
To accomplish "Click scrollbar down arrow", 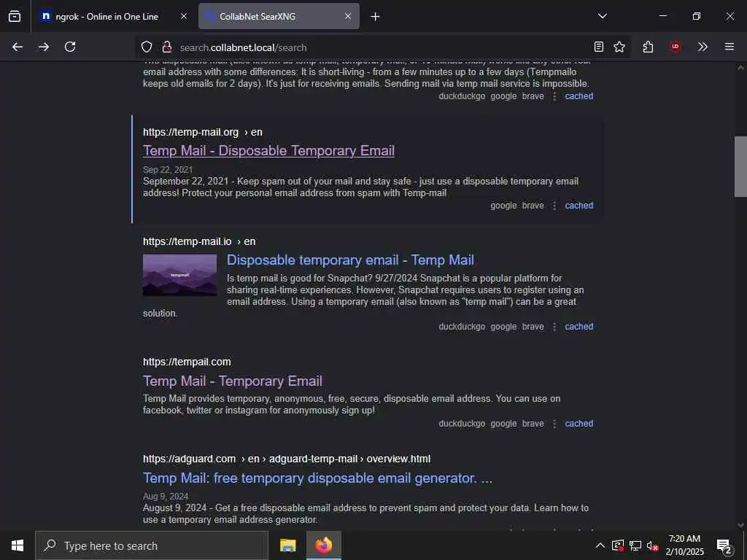I will pos(740,525).
